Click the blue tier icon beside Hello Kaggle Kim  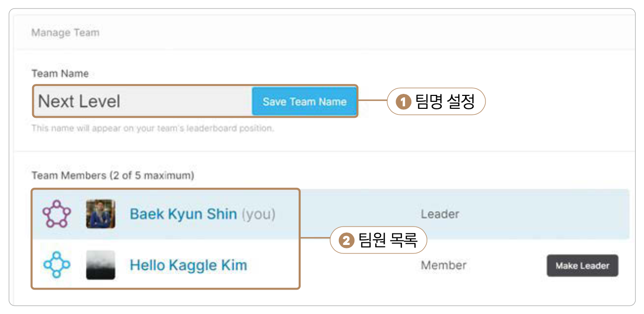[57, 265]
